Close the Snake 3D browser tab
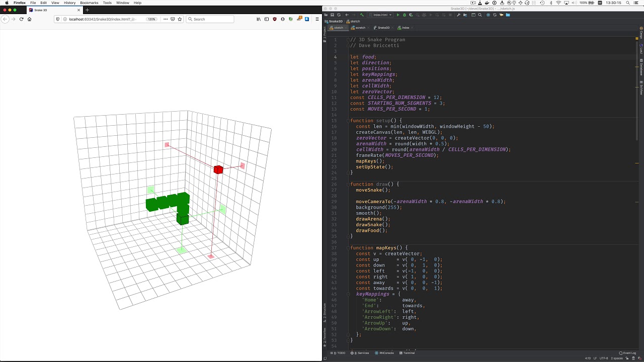The height and width of the screenshot is (362, 644). (78, 10)
